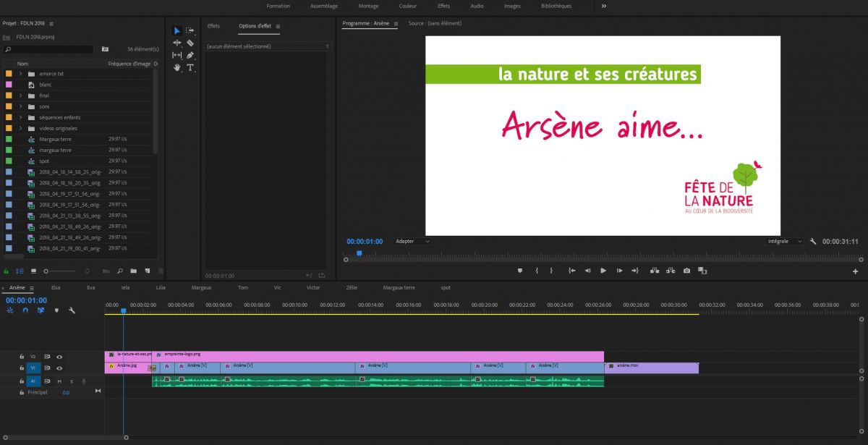Select the Razor tool
The height and width of the screenshot is (445, 868).
(x=190, y=43)
